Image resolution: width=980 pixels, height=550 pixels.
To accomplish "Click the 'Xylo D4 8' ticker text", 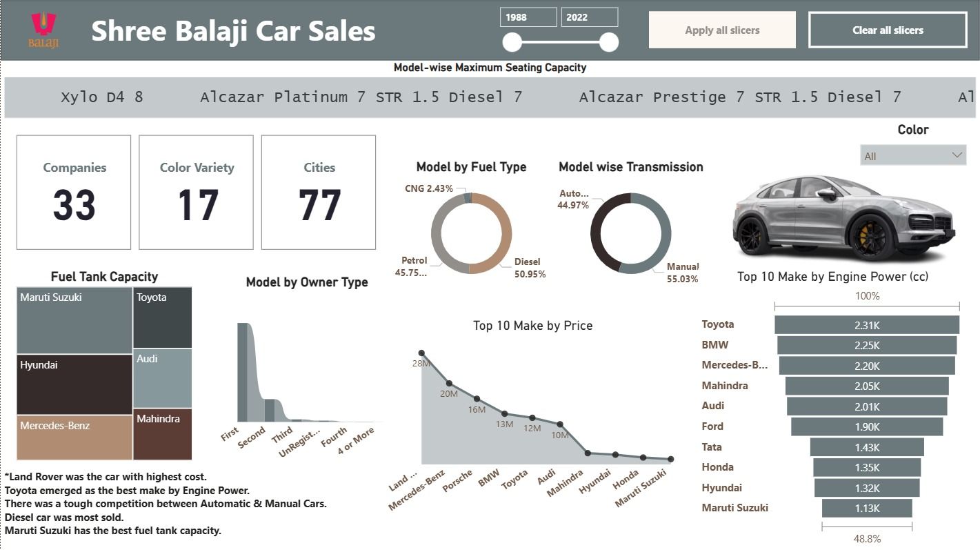I will tap(102, 97).
